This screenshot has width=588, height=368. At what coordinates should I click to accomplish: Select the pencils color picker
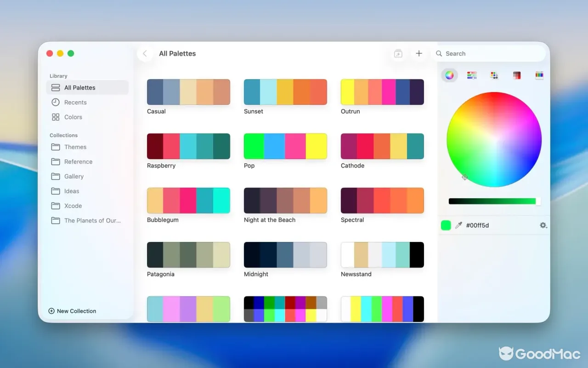coord(539,75)
